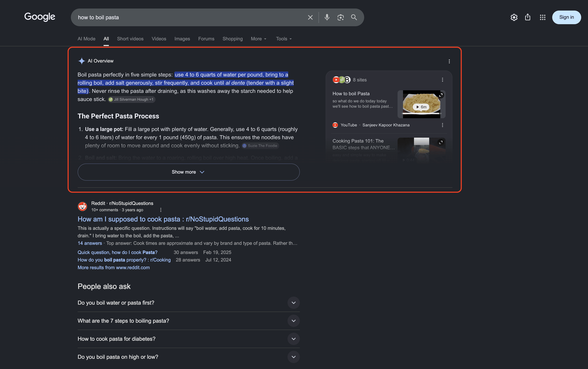This screenshot has width=588, height=369.
Task: Clear the search box with X icon
Action: (x=310, y=17)
